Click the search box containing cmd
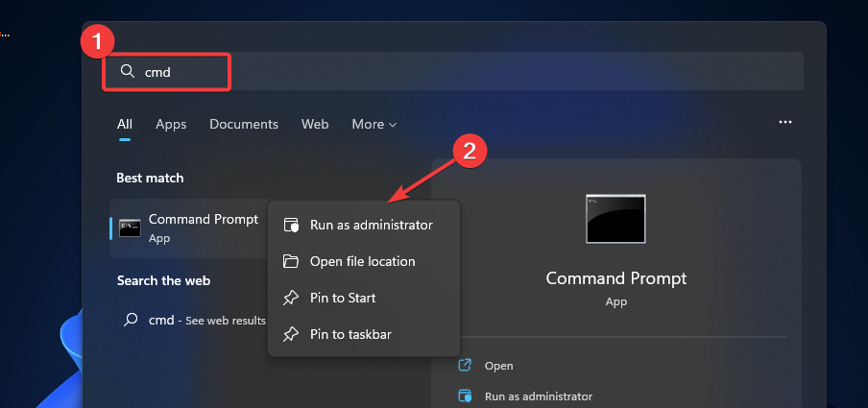Image resolution: width=868 pixels, height=408 pixels. (x=453, y=71)
